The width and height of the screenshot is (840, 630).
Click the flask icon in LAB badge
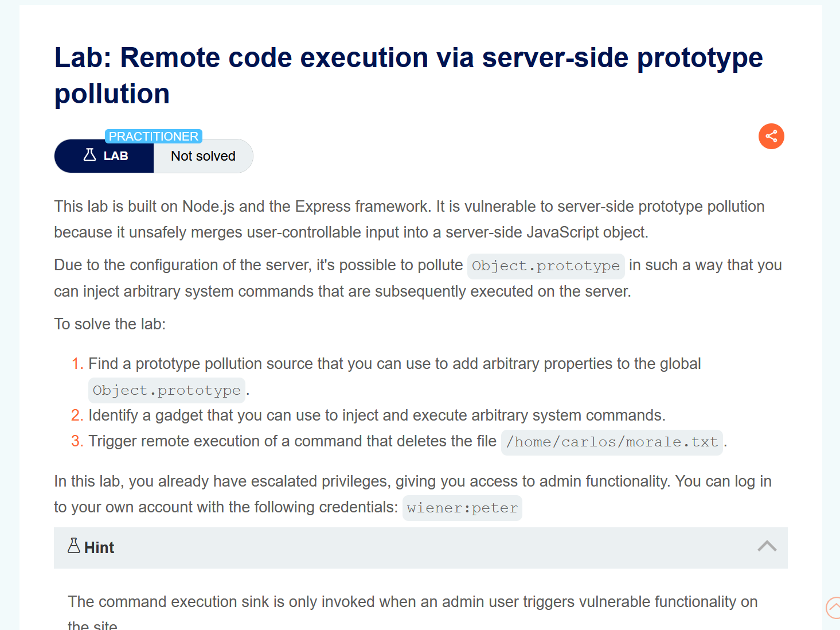point(89,155)
